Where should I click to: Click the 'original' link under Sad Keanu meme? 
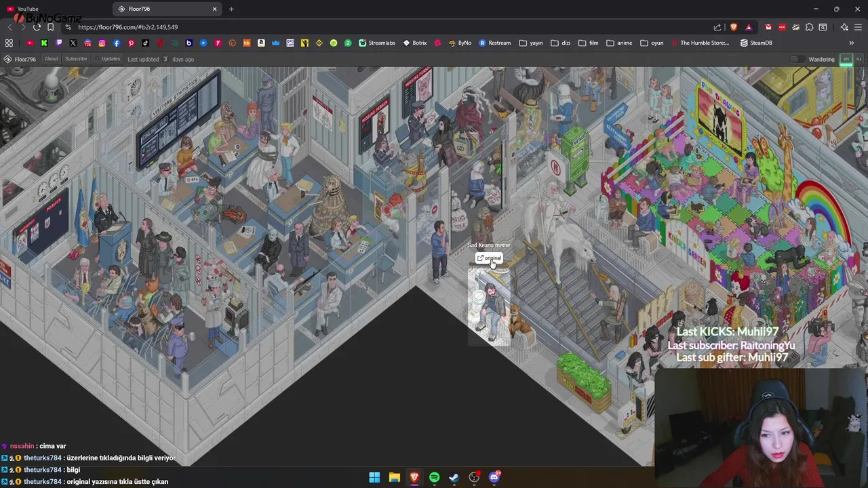489,258
